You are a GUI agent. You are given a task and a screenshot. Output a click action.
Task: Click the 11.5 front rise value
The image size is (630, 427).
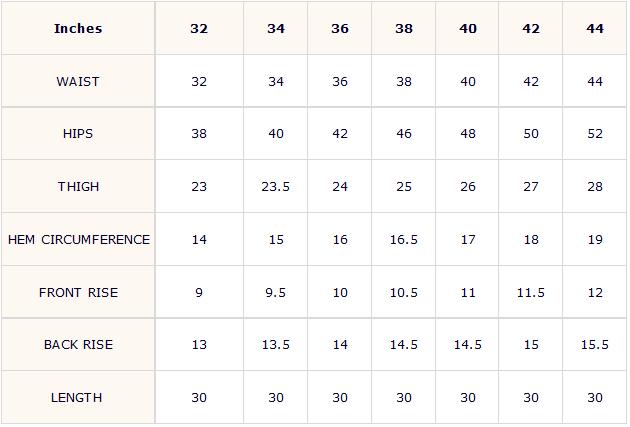(x=531, y=293)
